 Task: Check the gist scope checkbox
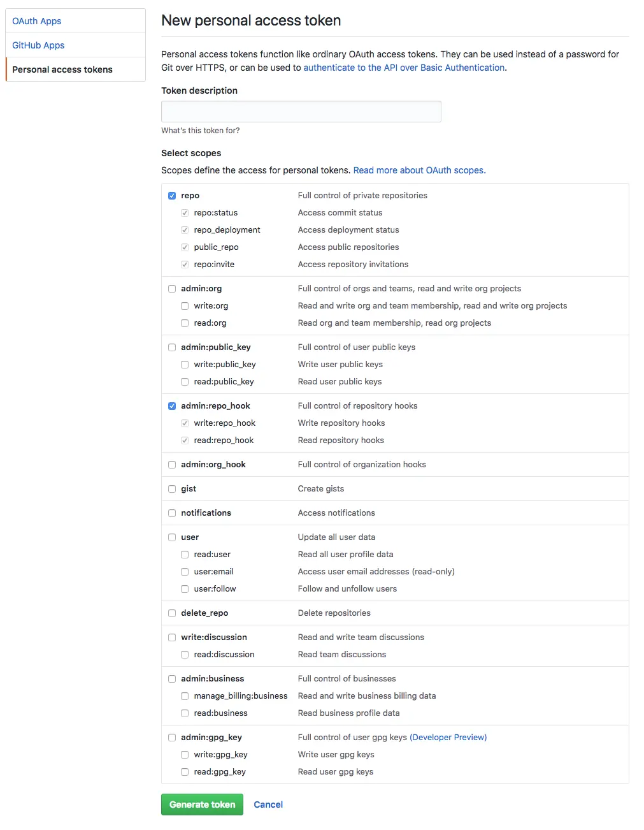(172, 489)
